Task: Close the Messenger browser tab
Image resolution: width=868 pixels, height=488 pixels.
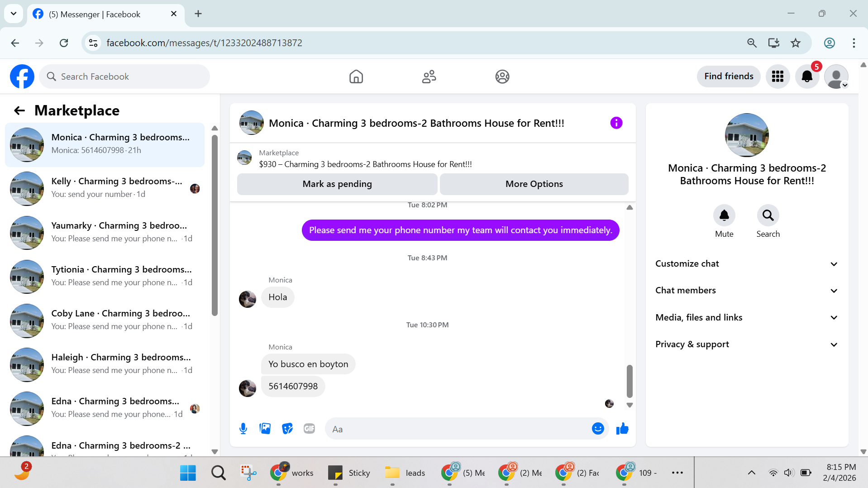Action: 174,14
